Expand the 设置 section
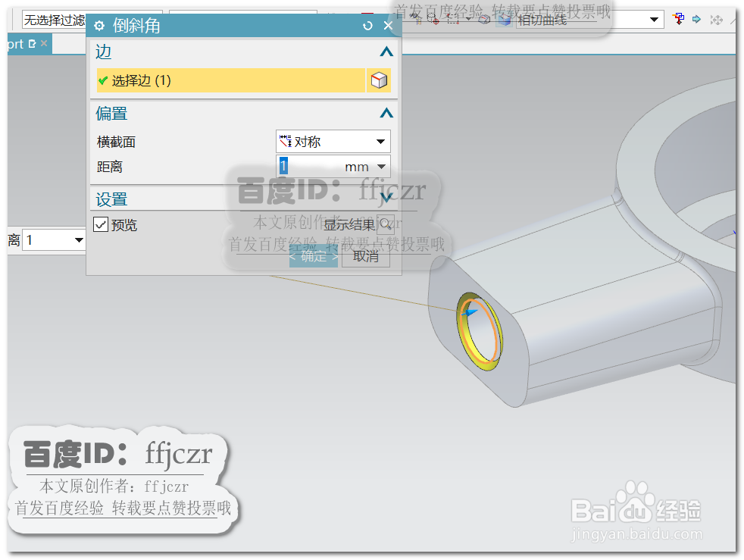This screenshot has width=744, height=560. (x=386, y=198)
